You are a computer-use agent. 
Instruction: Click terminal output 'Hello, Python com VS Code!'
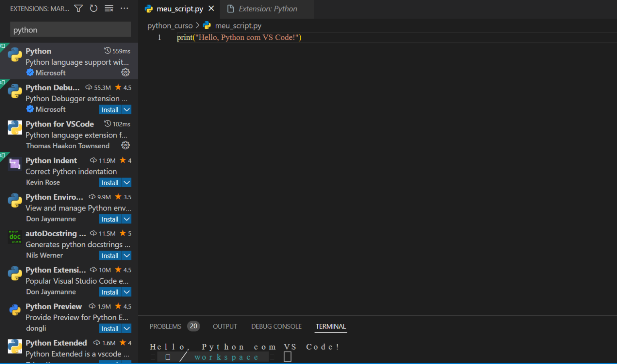click(244, 347)
